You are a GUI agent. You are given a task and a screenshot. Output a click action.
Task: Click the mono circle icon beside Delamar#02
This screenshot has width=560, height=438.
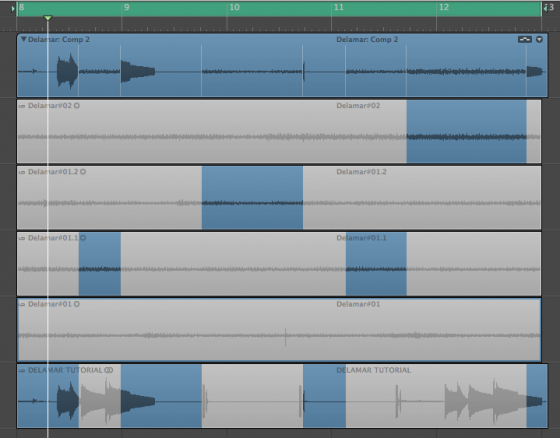pos(77,105)
